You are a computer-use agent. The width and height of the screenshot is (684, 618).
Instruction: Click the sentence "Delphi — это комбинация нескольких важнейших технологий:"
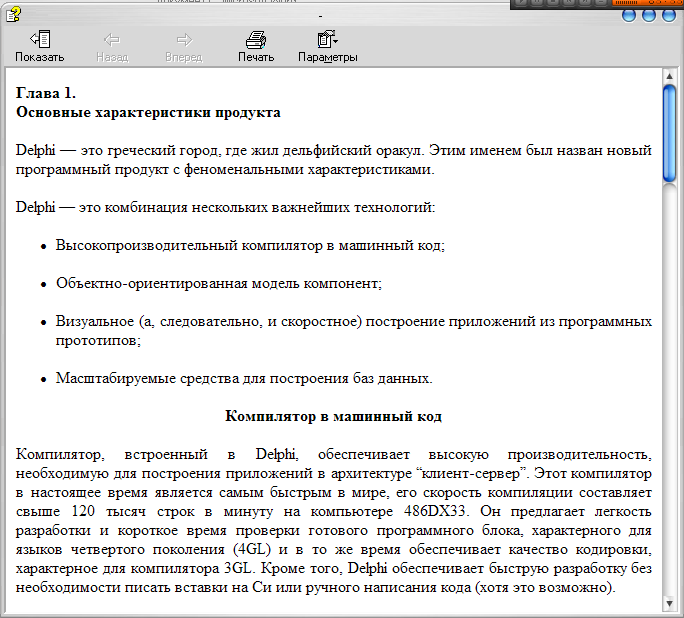(x=226, y=207)
